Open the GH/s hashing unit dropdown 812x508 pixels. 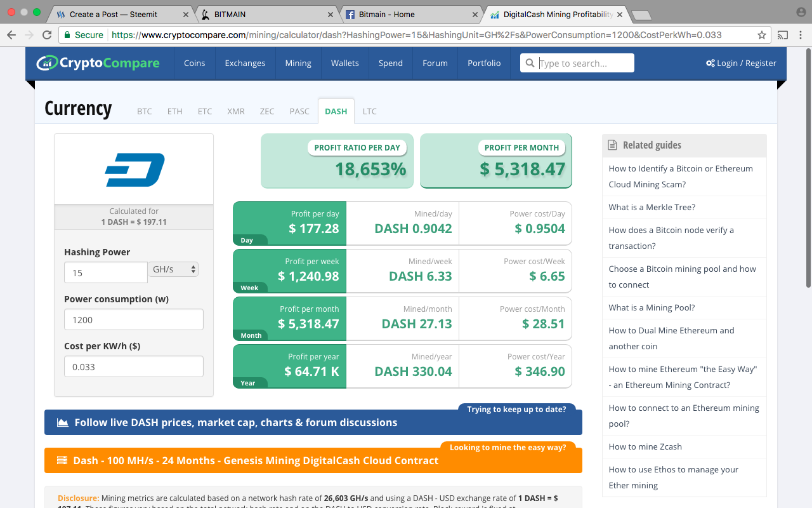pyautogui.click(x=174, y=269)
